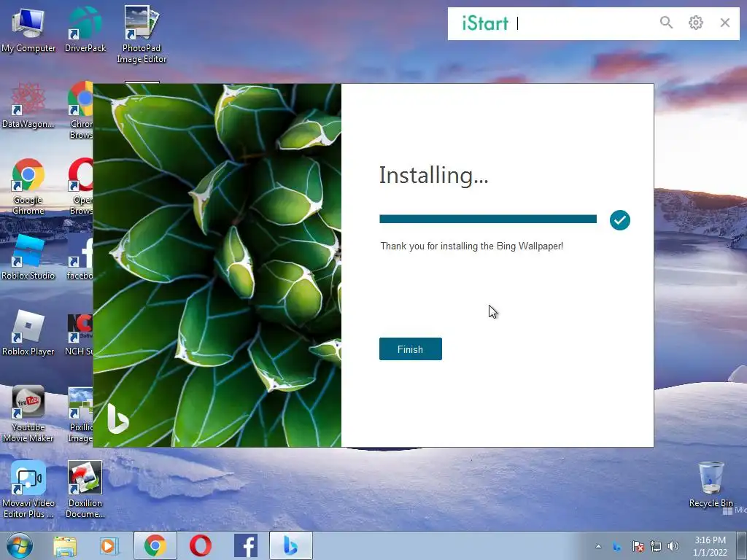Screen dimensions: 747x560
Task: Select PhotoPad Image Editor desktop icon
Action: click(x=142, y=35)
